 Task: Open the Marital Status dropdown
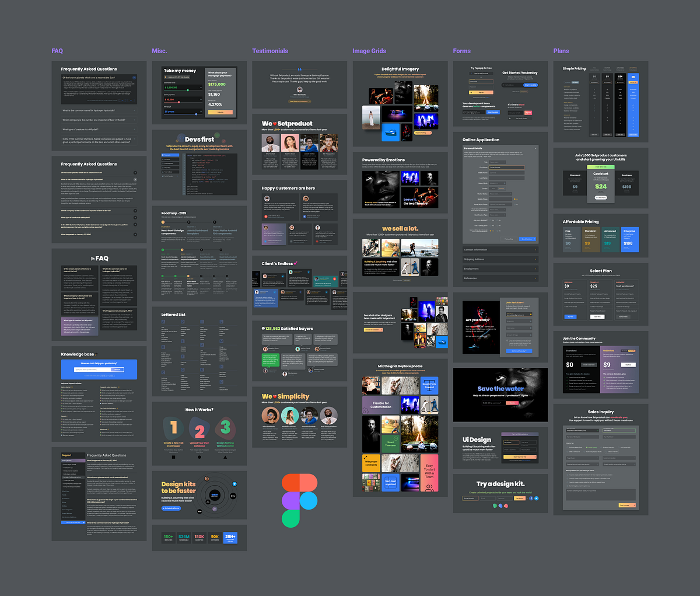(501, 194)
